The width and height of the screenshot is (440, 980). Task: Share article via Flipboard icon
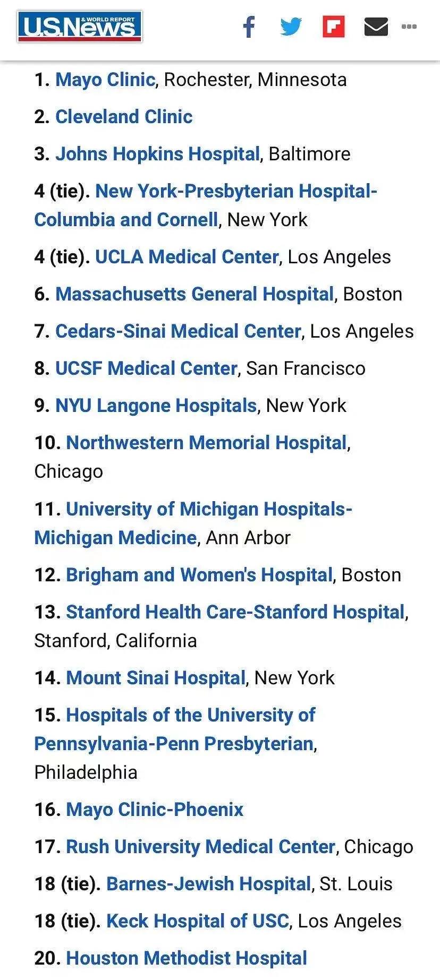(334, 27)
